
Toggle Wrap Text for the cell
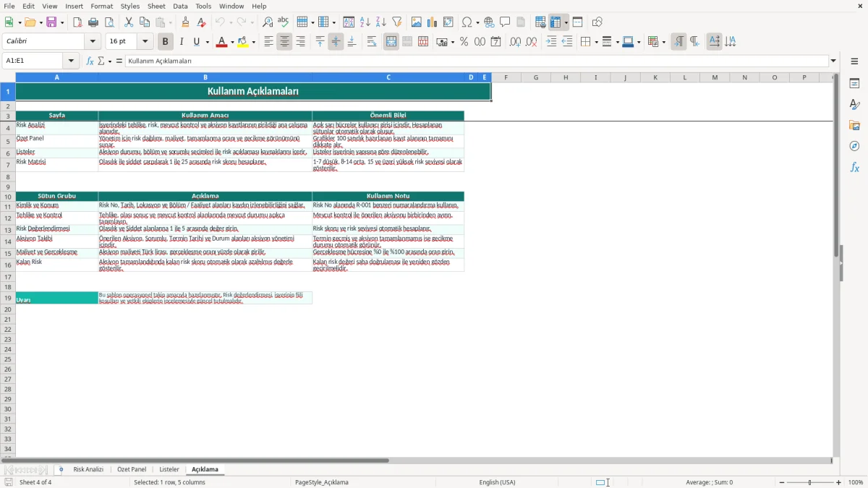point(372,42)
